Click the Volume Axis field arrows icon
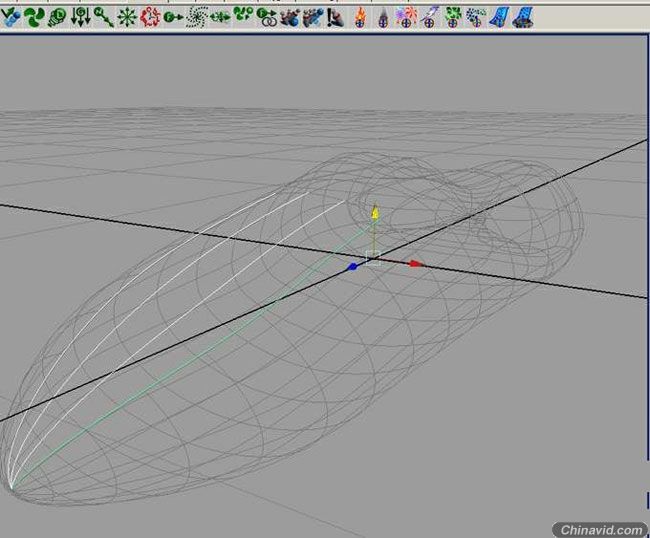 tap(220, 17)
